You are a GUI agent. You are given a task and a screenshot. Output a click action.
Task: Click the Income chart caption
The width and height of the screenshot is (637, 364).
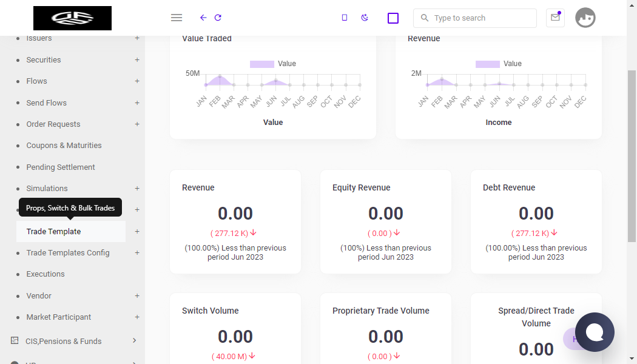click(x=499, y=123)
